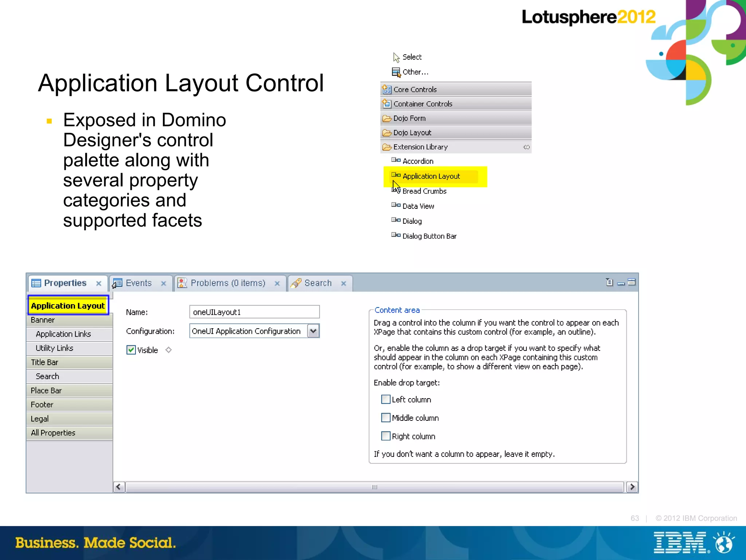
Task: Click the OneUI Application Configuration combo box
Action: tap(254, 331)
